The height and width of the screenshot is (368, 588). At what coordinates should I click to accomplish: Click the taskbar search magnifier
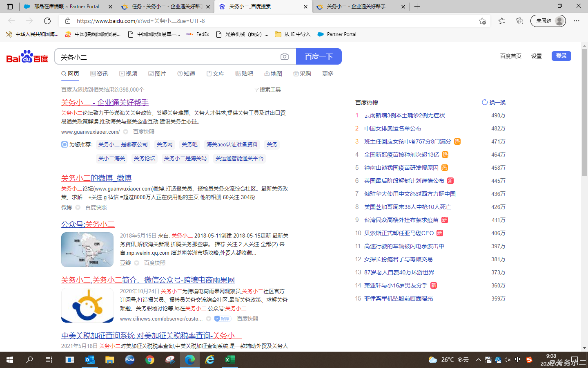(x=29, y=360)
